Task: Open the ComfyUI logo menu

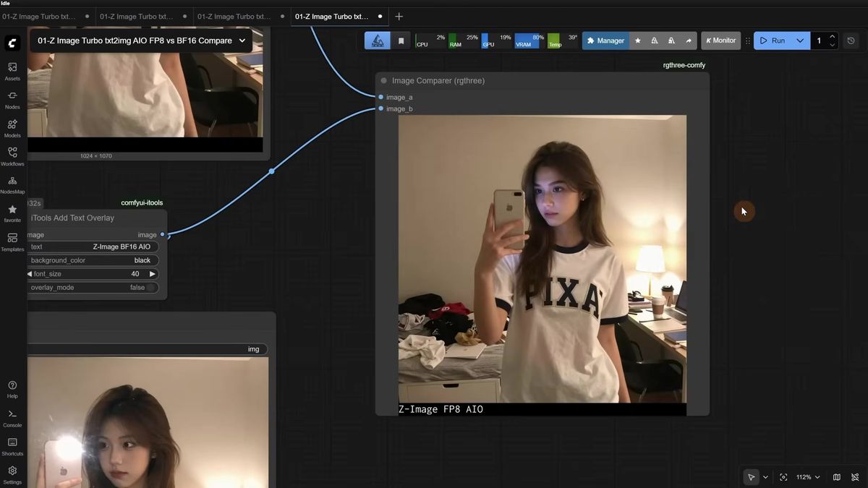Action: [x=12, y=43]
